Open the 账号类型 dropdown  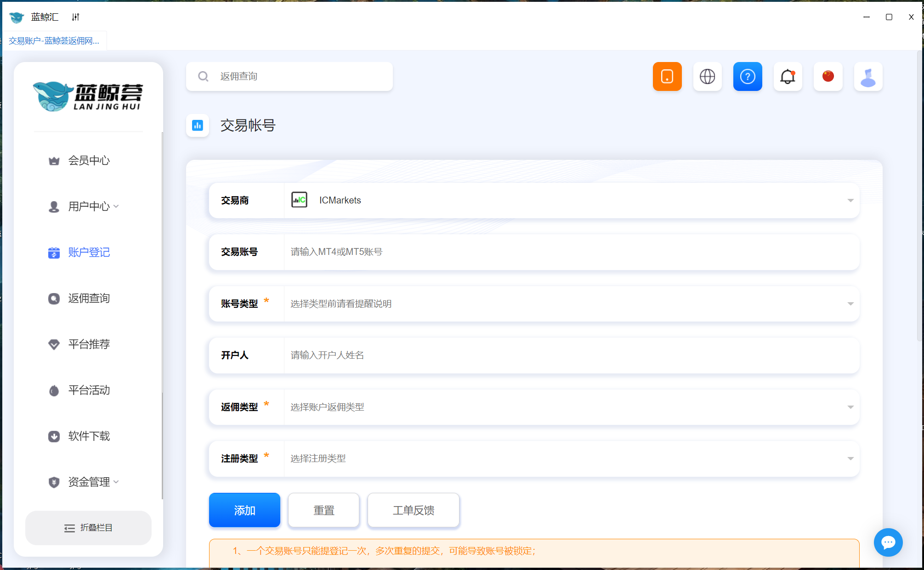click(x=570, y=304)
